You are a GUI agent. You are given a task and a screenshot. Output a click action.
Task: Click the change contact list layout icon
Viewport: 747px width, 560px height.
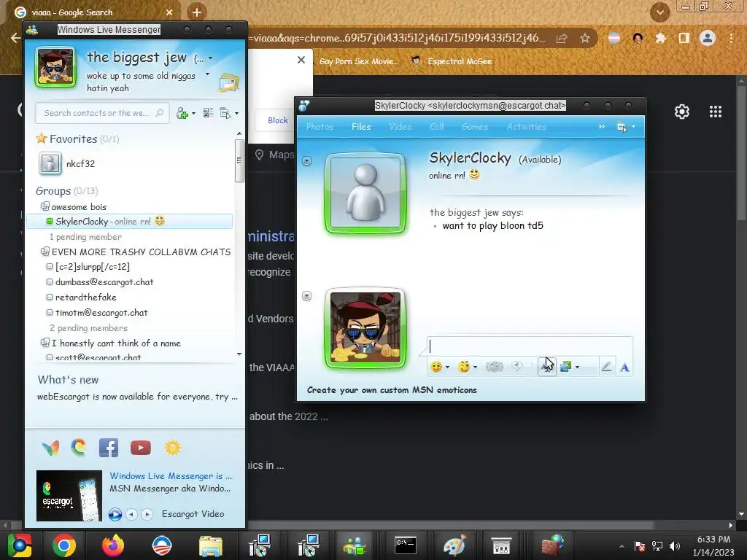click(208, 113)
